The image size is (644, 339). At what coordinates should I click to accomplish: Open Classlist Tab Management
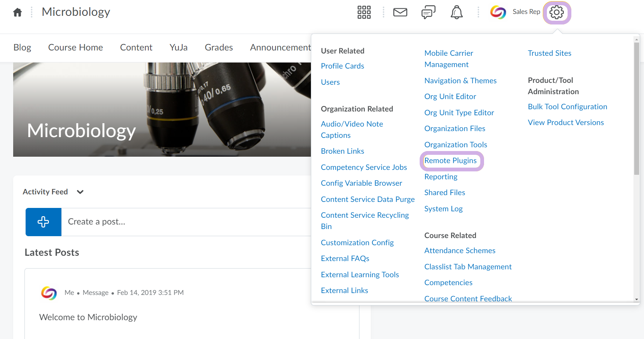(x=468, y=267)
